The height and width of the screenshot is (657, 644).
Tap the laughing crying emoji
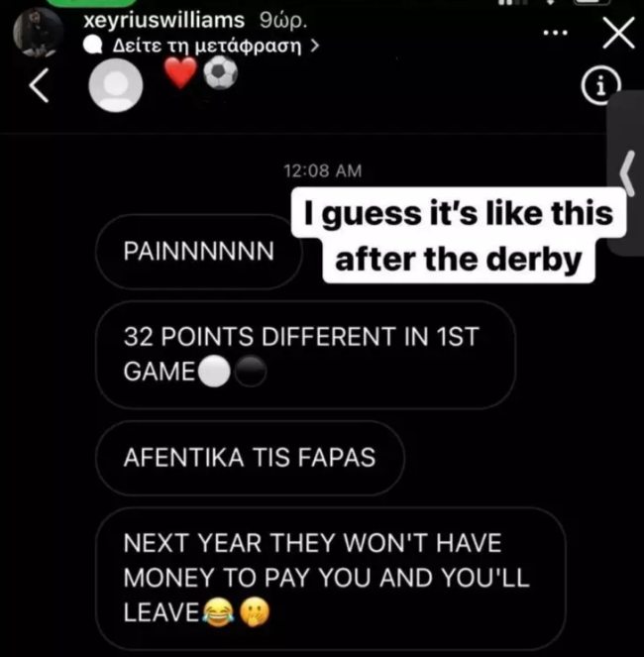click(x=218, y=612)
